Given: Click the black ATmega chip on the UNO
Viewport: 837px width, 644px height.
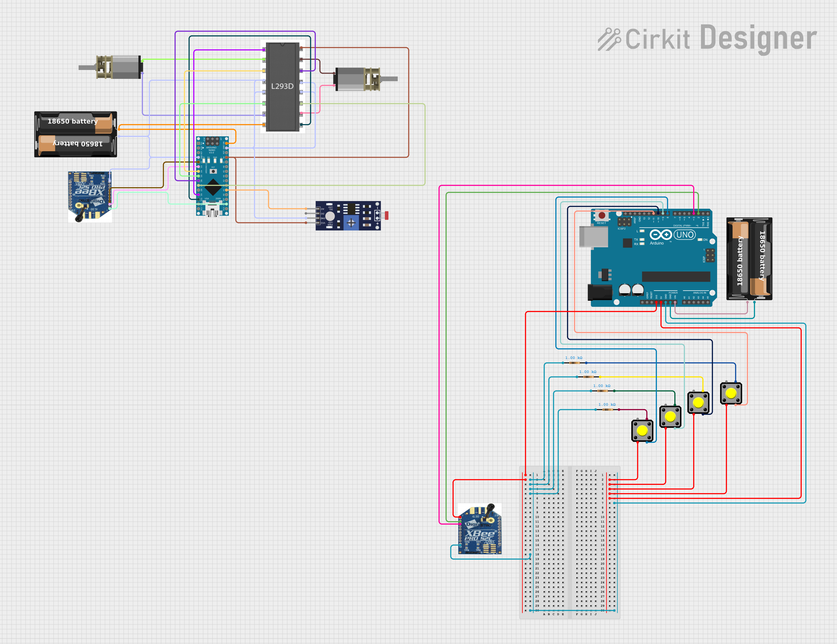Looking at the screenshot, I should pos(676,276).
